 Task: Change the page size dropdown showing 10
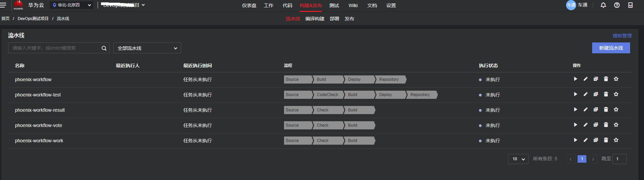pos(518,159)
